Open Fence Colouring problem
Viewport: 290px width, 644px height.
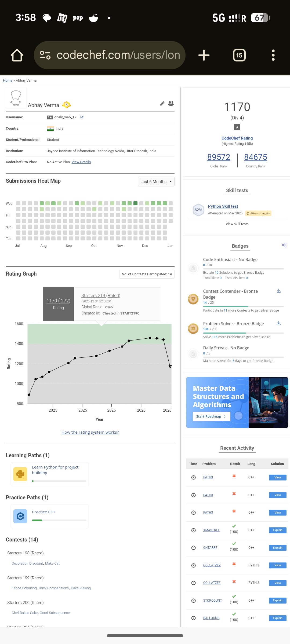(x=24, y=588)
